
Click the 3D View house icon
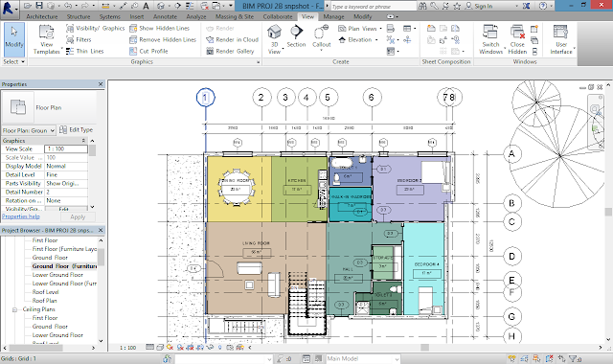click(275, 32)
